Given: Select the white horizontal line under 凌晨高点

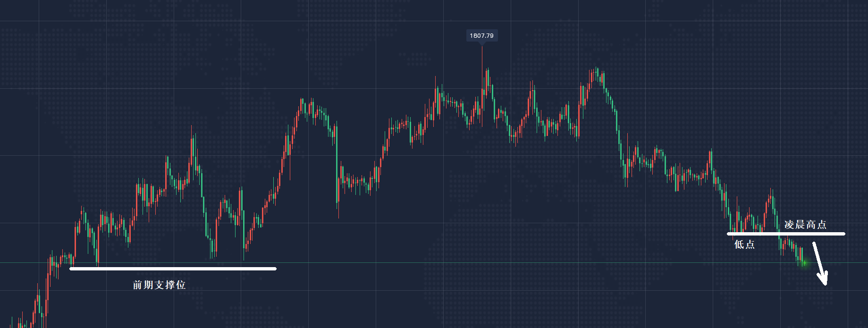Looking at the screenshot, I should point(786,234).
